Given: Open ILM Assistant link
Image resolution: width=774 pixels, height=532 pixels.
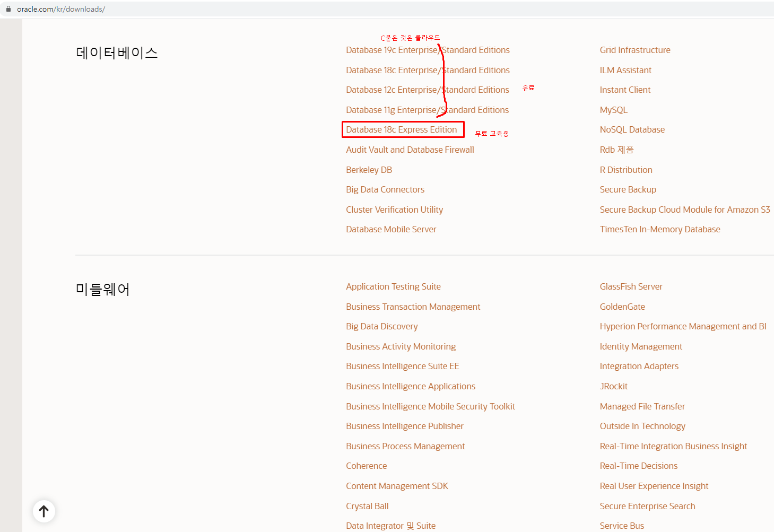Looking at the screenshot, I should click(625, 70).
